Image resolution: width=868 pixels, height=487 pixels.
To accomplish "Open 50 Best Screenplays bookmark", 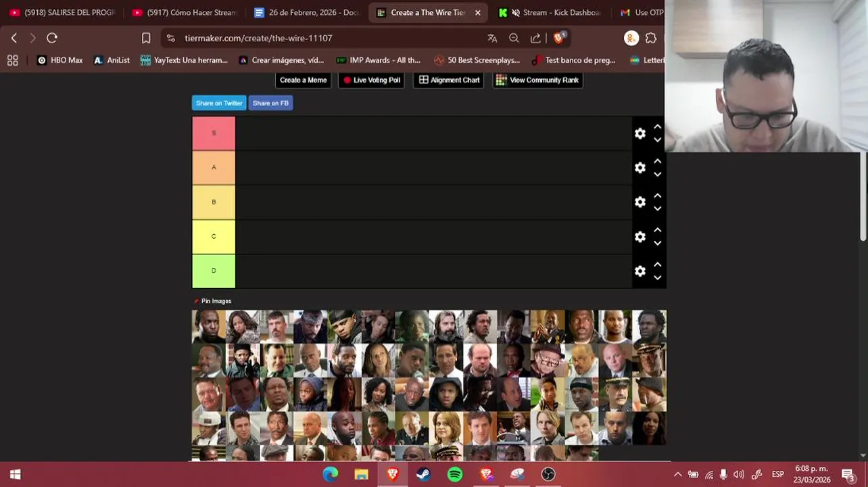I will pyautogui.click(x=477, y=60).
